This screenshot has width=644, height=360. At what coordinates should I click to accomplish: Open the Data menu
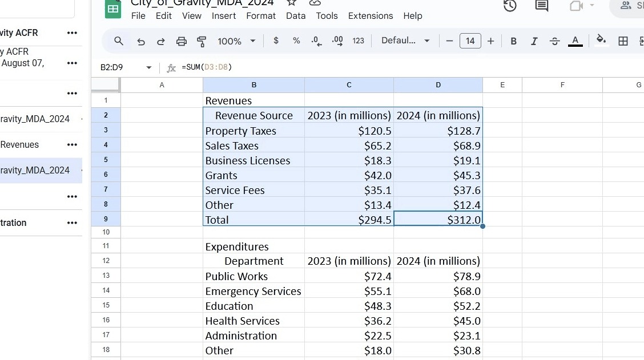[296, 15]
